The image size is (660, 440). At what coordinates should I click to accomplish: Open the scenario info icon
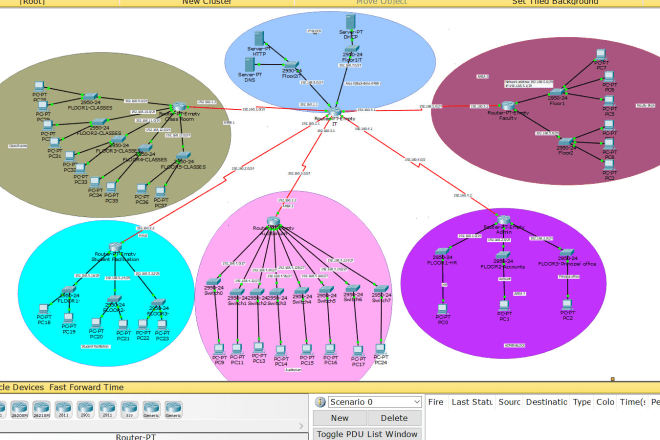click(x=320, y=402)
